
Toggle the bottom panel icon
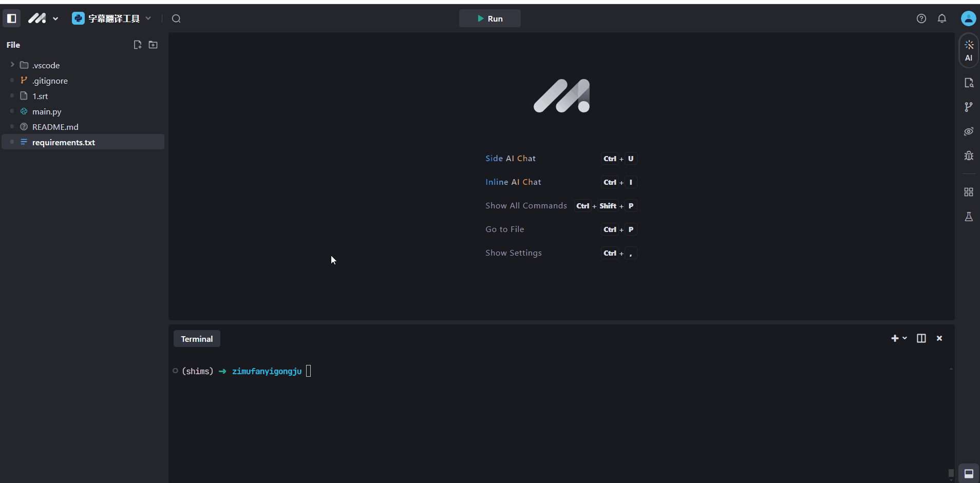coord(969,473)
